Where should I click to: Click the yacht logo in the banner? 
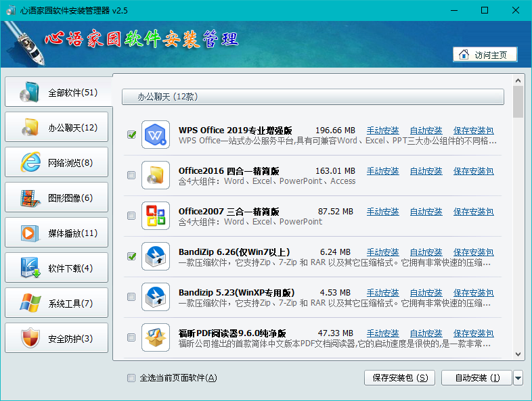[x=26, y=43]
